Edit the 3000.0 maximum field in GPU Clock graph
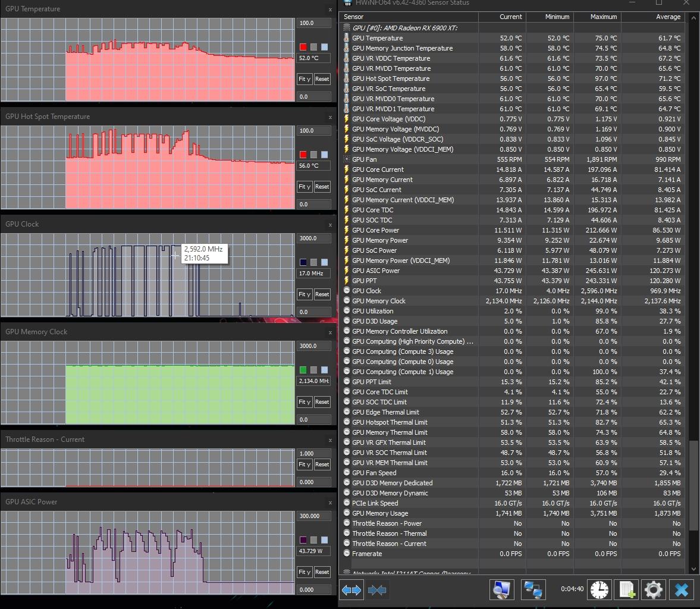Image resolution: width=700 pixels, height=609 pixels. 314,238
